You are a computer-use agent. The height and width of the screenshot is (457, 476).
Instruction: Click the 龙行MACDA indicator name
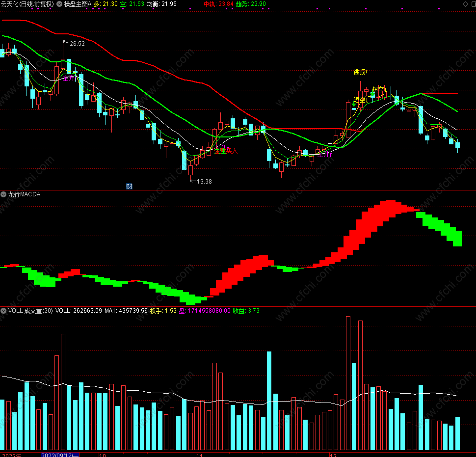(x=24, y=194)
